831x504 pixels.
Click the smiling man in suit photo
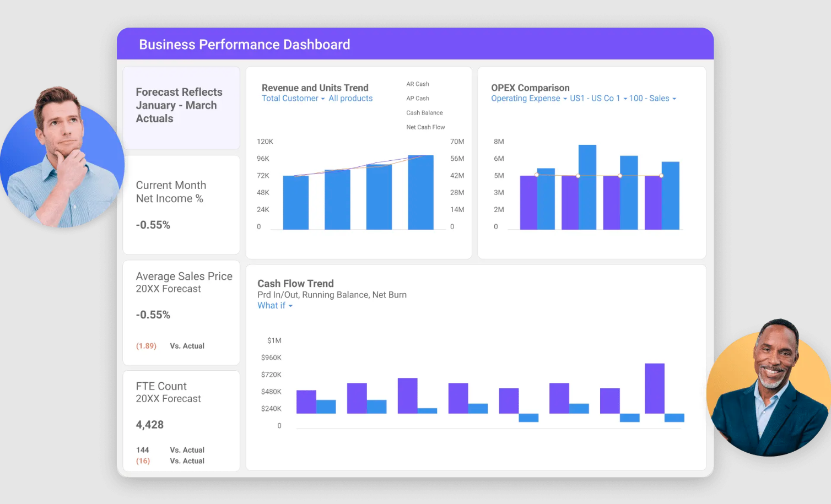pyautogui.click(x=769, y=392)
